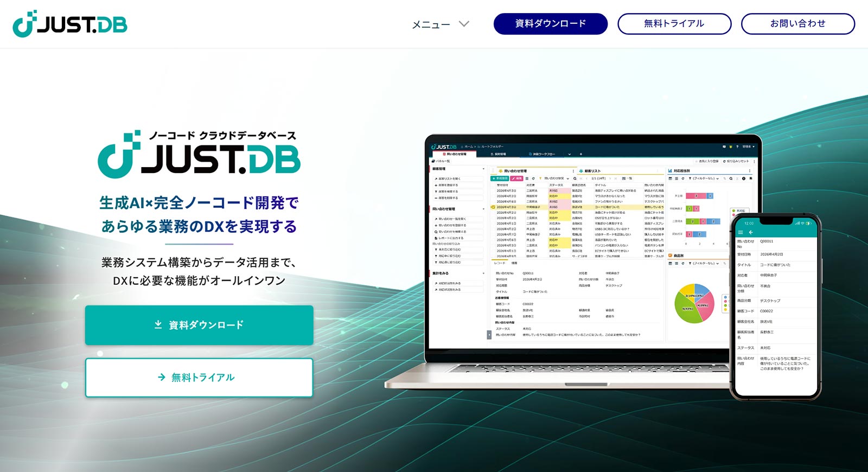Collapse the 集計をみる sidebar section
The image size is (868, 472).
pos(483,273)
